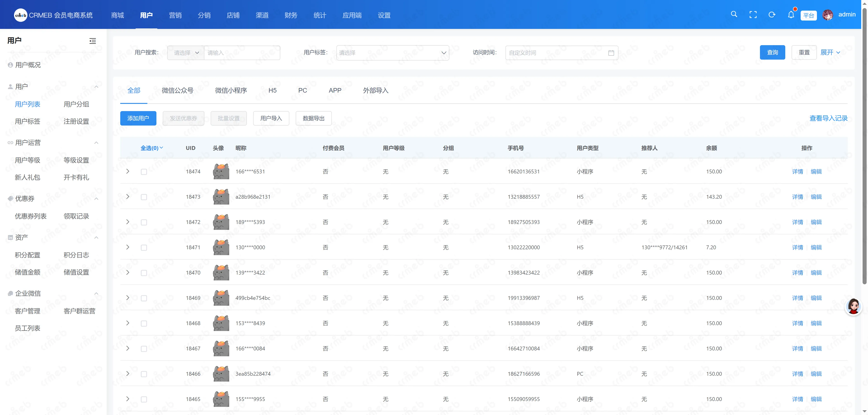
Task: Switch to the 微信小程序 tab
Action: click(231, 90)
